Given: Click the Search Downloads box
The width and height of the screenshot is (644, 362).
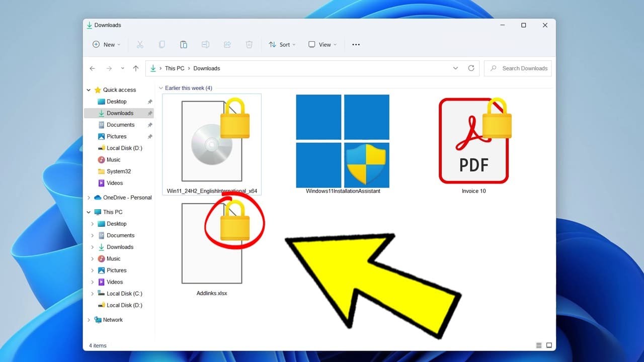Looking at the screenshot, I should click(518, 68).
